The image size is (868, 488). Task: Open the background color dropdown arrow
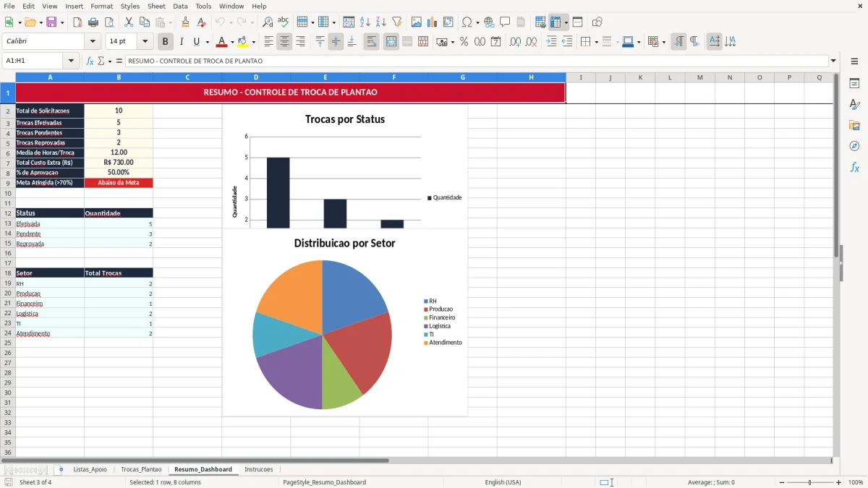coord(253,42)
